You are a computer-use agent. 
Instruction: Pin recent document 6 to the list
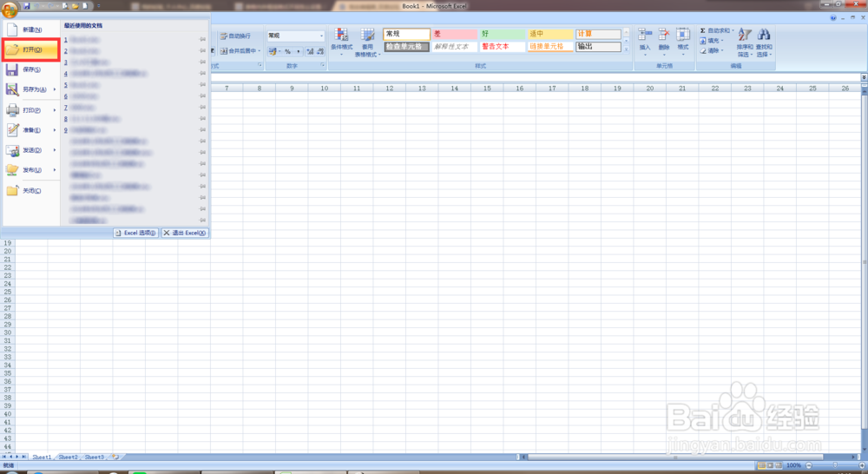pyautogui.click(x=202, y=96)
